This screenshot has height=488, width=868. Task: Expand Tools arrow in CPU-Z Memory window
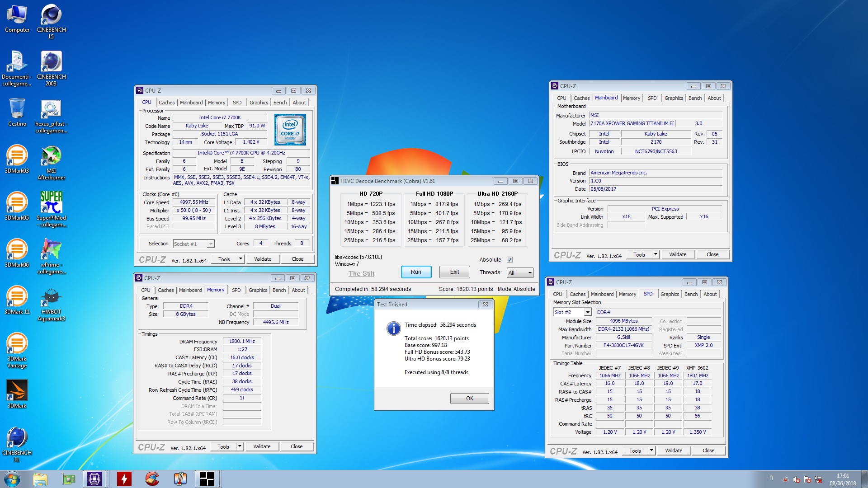240,446
